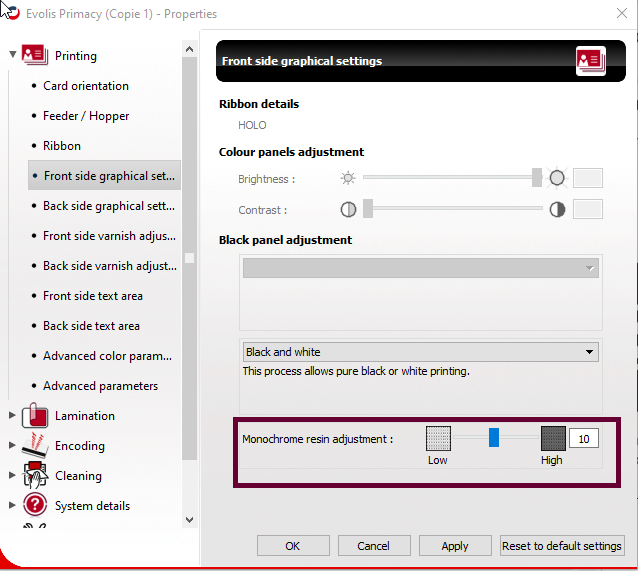Click the sidebar scroll up arrow

[189, 49]
